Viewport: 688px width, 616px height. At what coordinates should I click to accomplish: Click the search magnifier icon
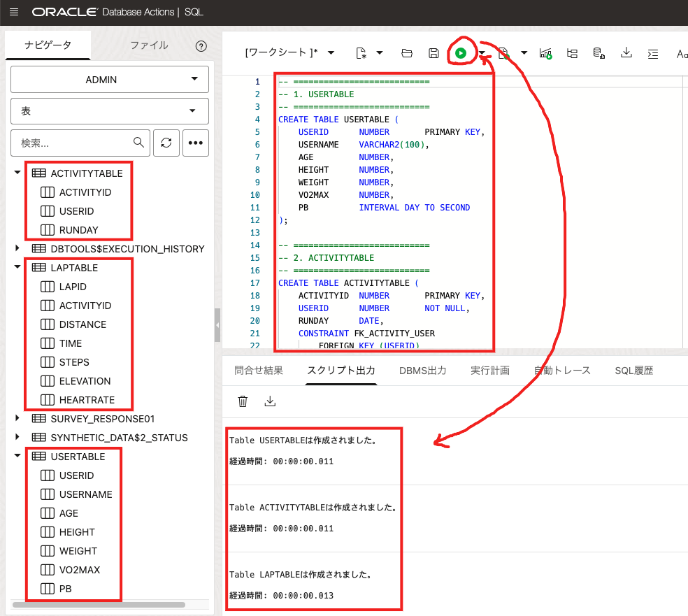click(x=138, y=142)
